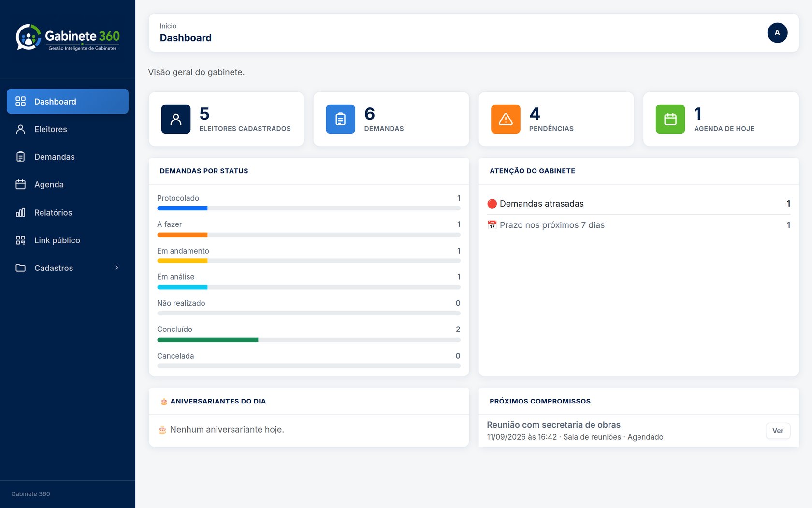812x508 pixels.
Task: Click the cake icon beside Nenhum aniversariante hoje
Action: (162, 430)
